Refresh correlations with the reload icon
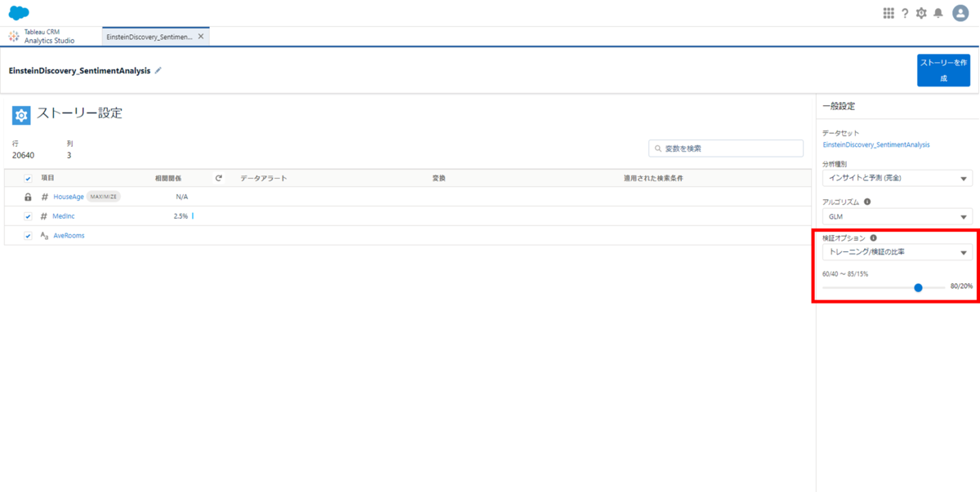 218,177
